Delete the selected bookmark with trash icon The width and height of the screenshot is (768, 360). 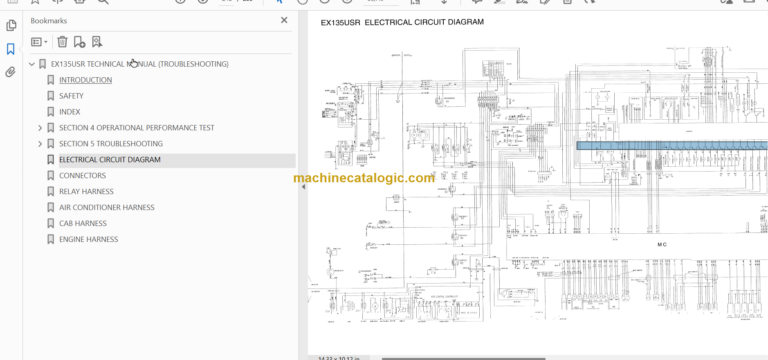(62, 42)
